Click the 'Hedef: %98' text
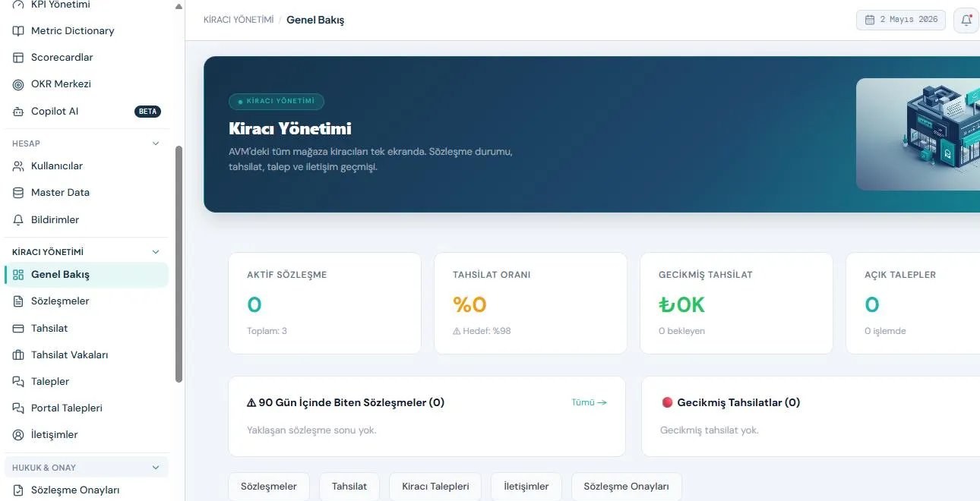980x501 pixels. coord(482,331)
